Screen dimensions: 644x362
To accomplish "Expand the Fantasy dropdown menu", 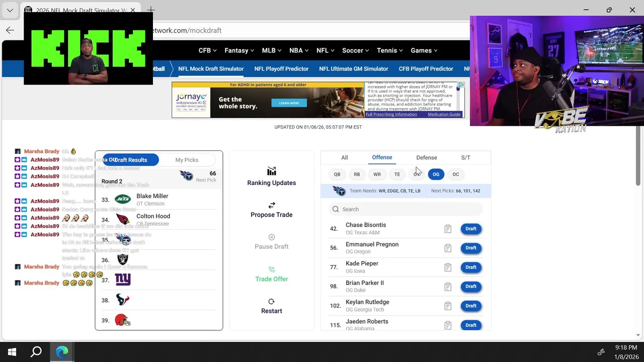I will click(239, 50).
